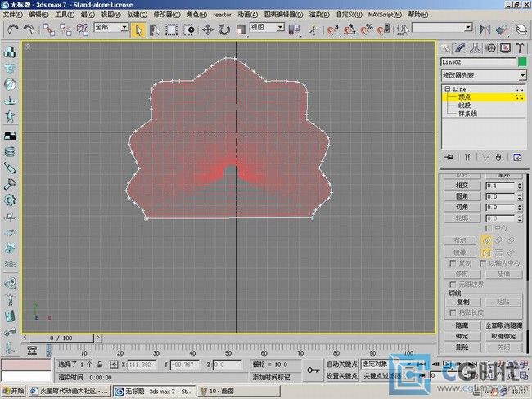
Task: Open the Create panel tab
Action: point(445,48)
